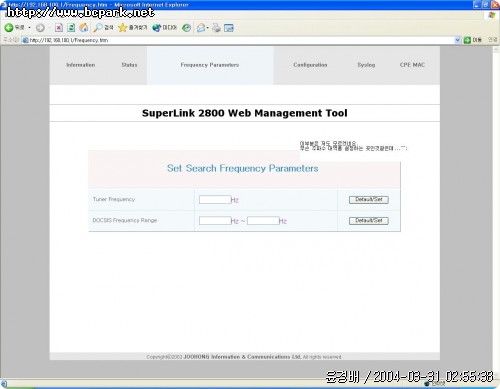
Task: Expand the address bar dropdown
Action: [x=457, y=40]
